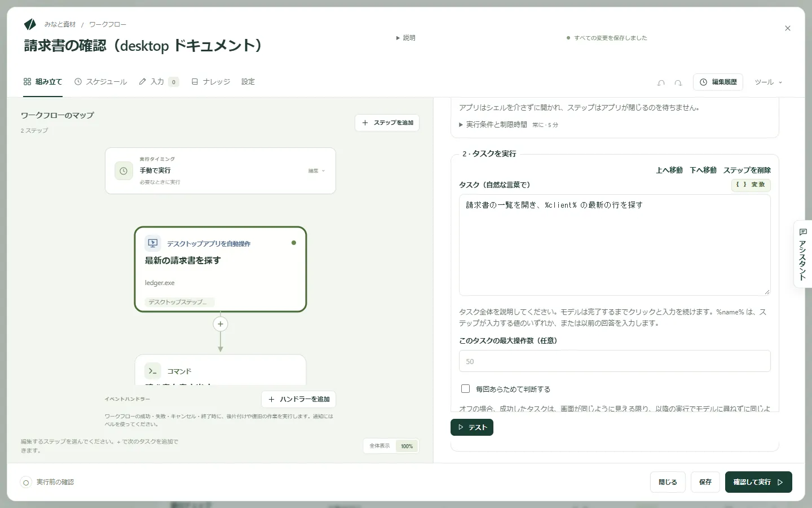Viewport: 812px width, 508px height.
Task: Expand the 説明 section
Action: point(405,38)
